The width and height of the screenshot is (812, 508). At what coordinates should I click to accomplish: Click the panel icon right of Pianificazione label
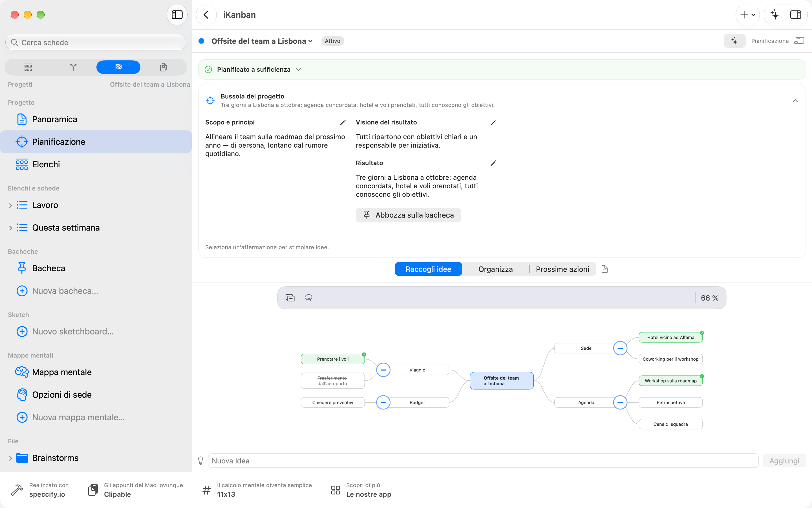[799, 41]
